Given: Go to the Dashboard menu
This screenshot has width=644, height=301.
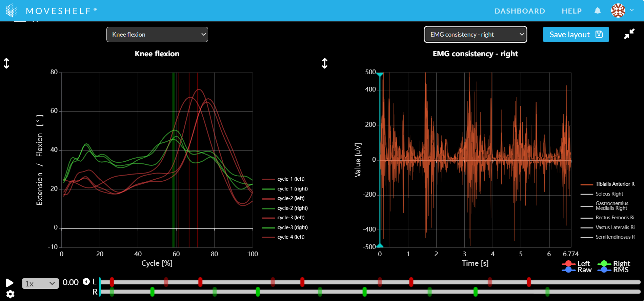Looking at the screenshot, I should [520, 11].
